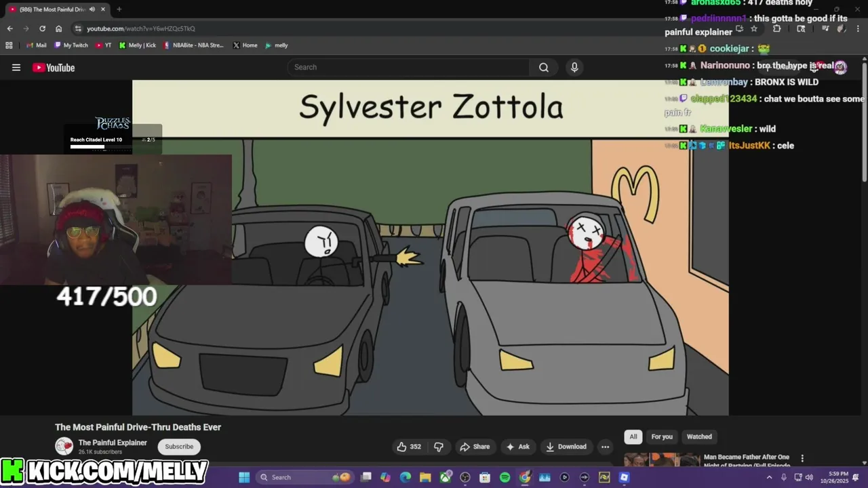Viewport: 868px width, 488px height.
Task: Open the X Home bookmark
Action: (x=245, y=45)
